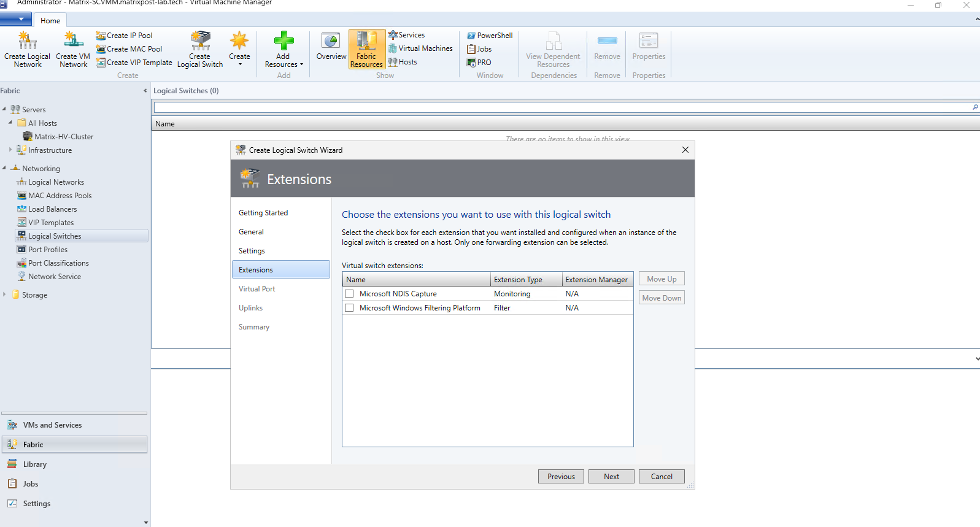Go to General wizard step
980x527 pixels.
pos(251,232)
